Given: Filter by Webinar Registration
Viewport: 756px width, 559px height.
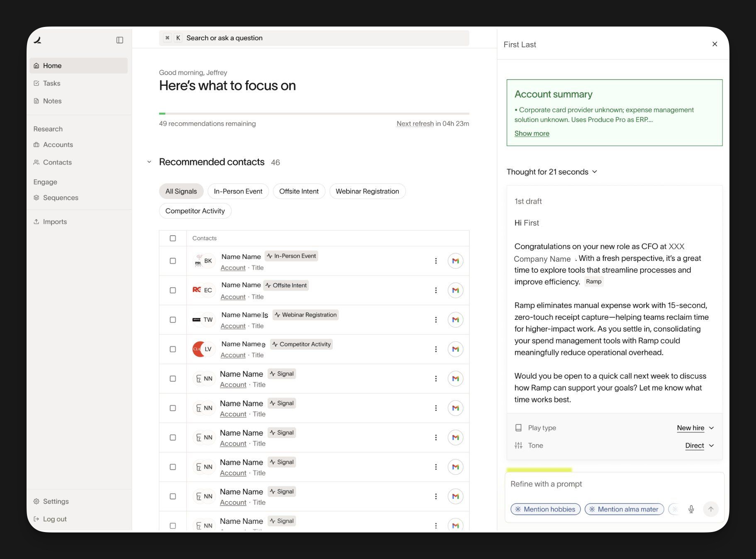Looking at the screenshot, I should click(x=367, y=191).
